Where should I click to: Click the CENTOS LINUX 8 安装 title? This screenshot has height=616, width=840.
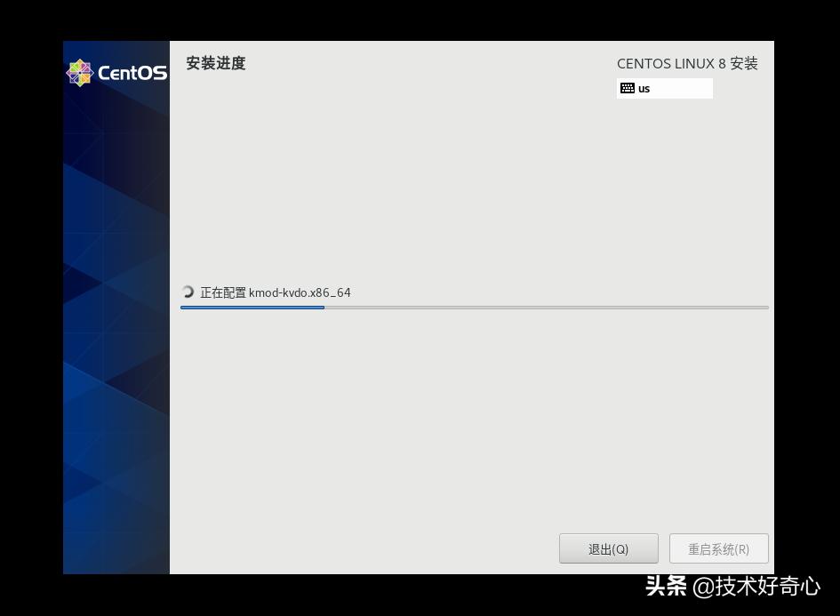pyautogui.click(x=687, y=63)
